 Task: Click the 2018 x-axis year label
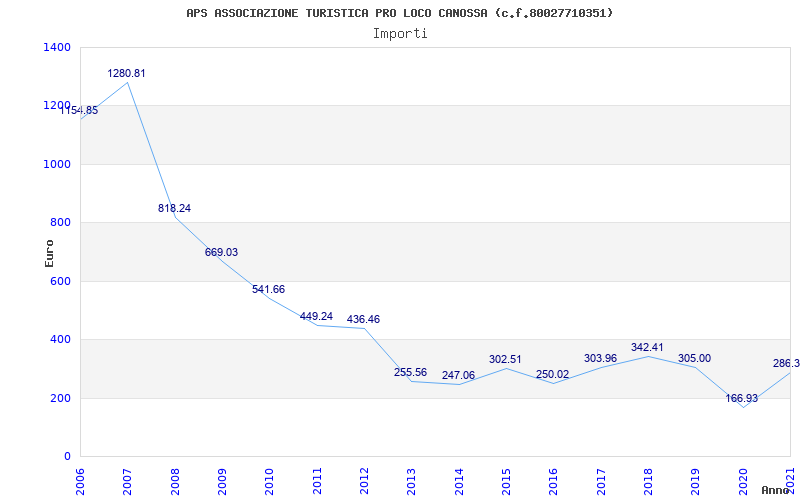[x=648, y=482]
